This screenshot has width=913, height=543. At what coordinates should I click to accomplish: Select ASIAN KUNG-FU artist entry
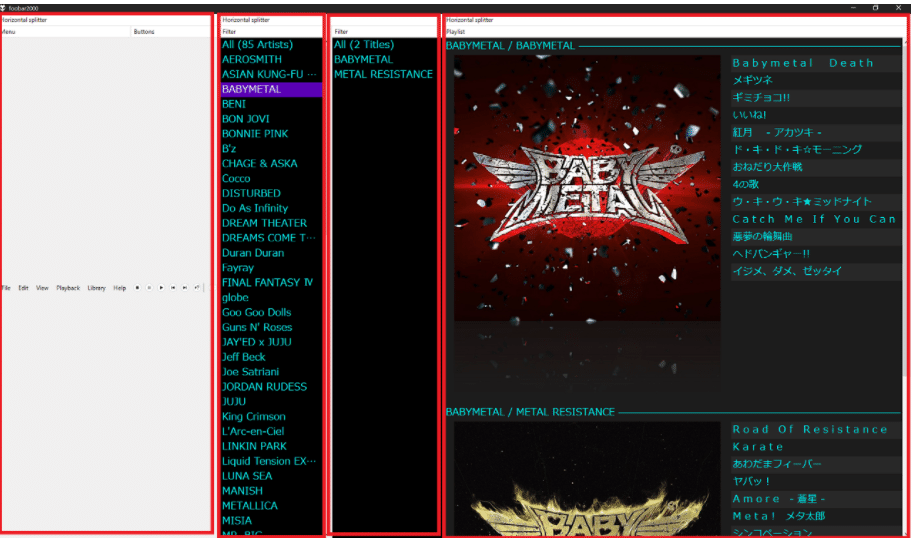(271, 74)
